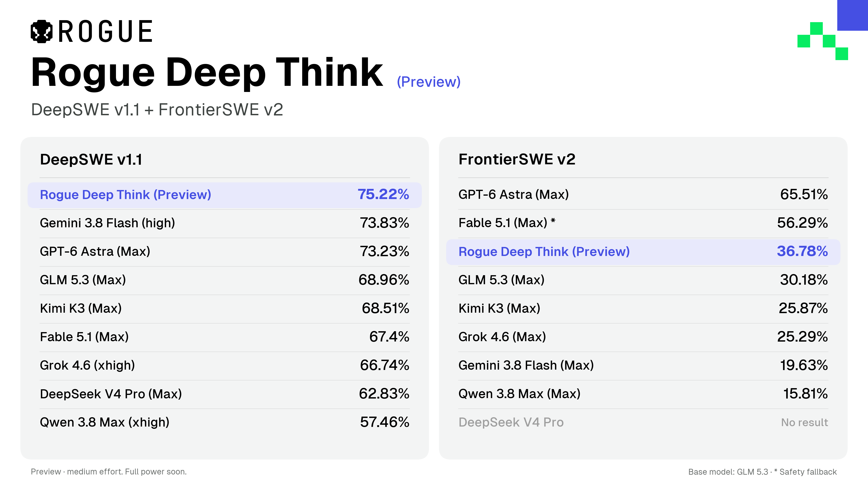Click the Preview medium effort footnote

click(108, 472)
